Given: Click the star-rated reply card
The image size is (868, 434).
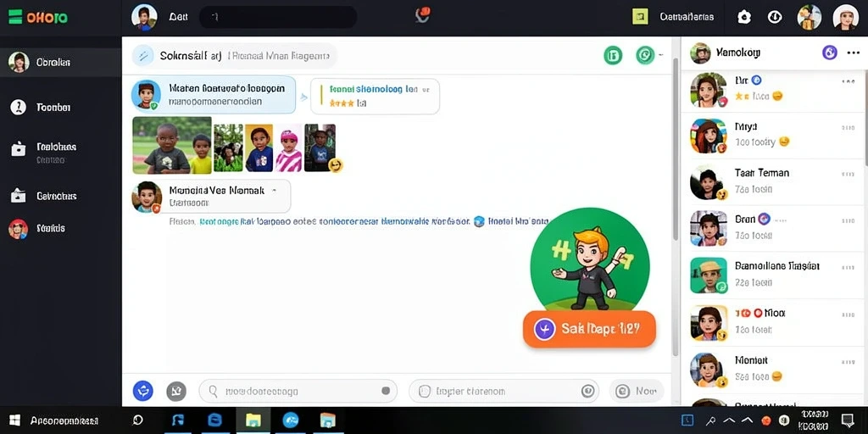Looking at the screenshot, I should coord(375,97).
